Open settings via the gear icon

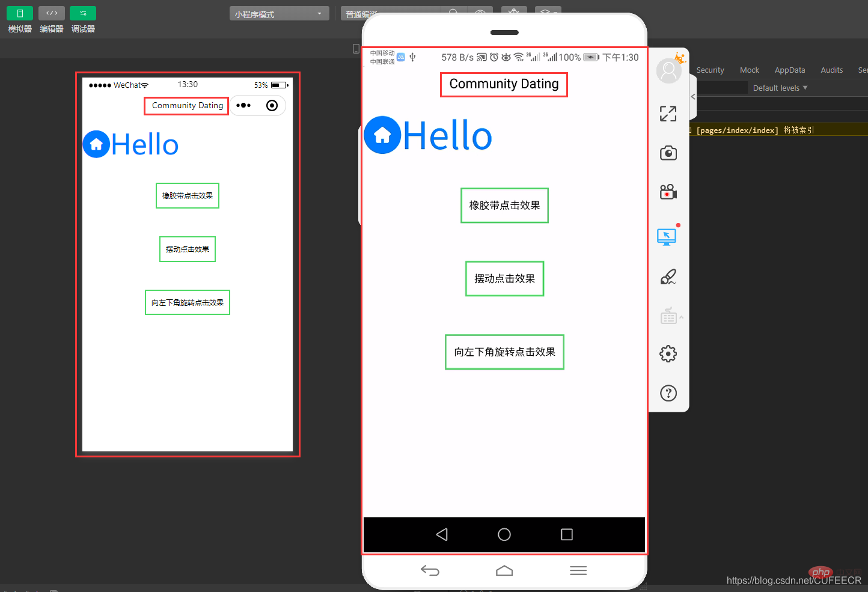click(668, 353)
